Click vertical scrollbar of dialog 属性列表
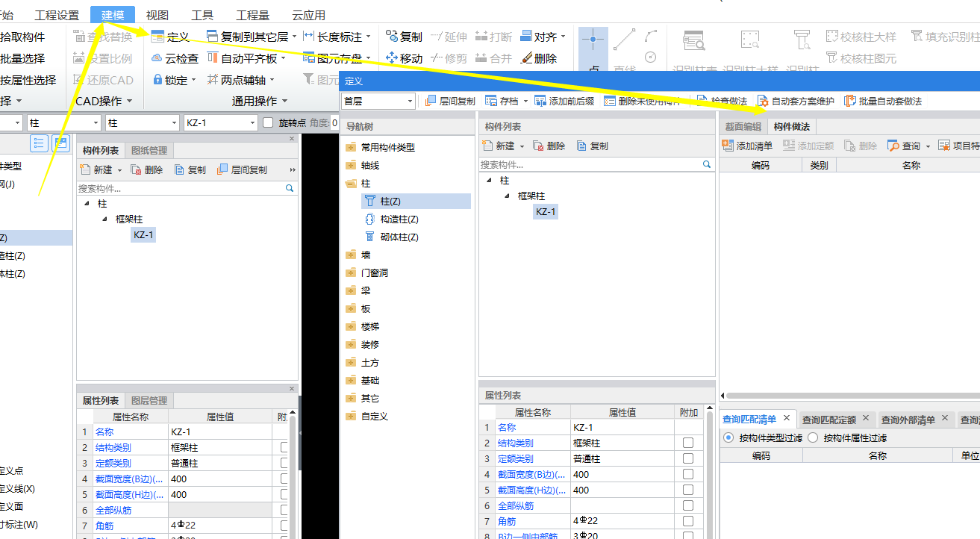980x539 pixels. (x=710, y=474)
